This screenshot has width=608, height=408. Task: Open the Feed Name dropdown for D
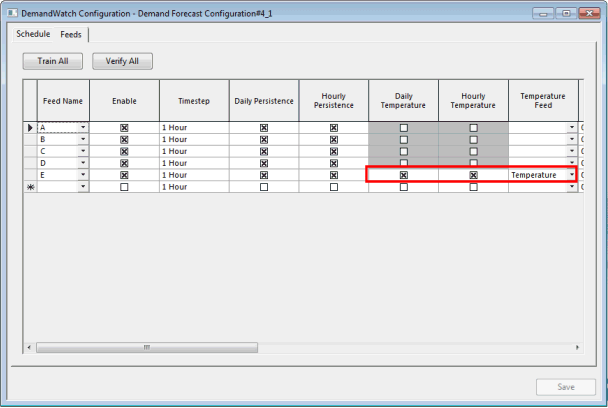pos(83,163)
